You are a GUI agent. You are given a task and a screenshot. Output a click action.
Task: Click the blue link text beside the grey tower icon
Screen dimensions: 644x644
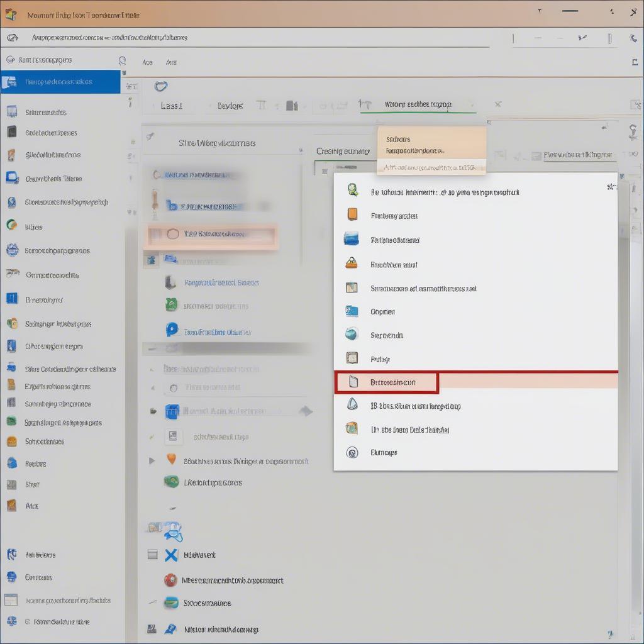point(221,282)
